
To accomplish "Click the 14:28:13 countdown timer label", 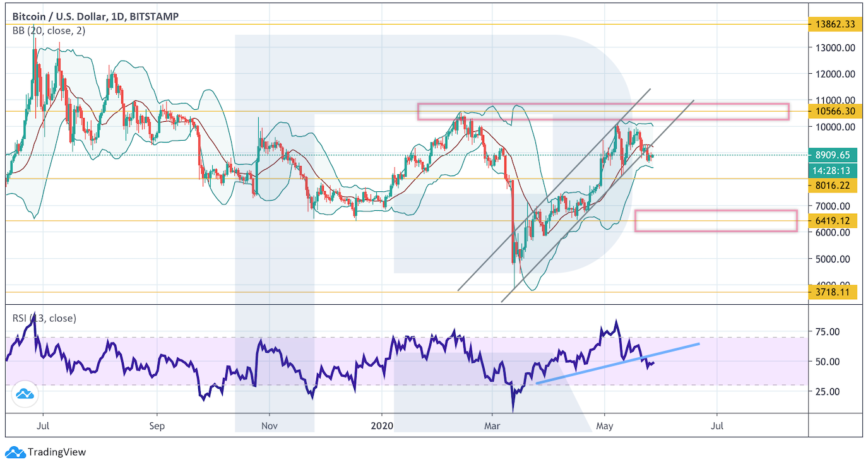I will (833, 170).
